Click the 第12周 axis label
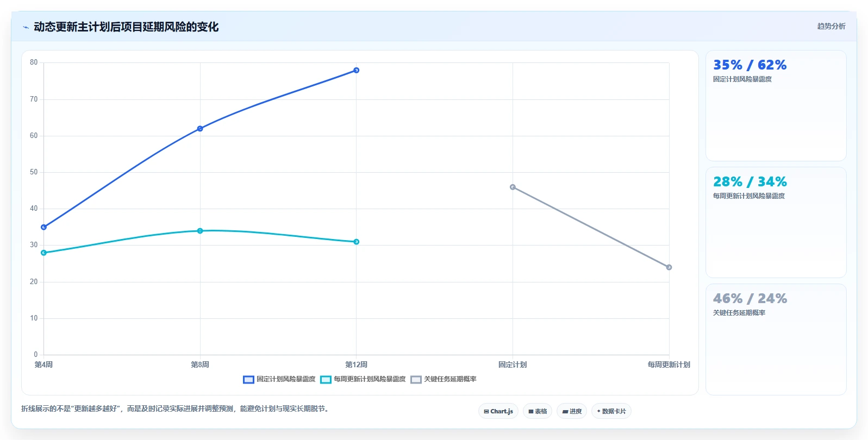Image resolution: width=868 pixels, height=440 pixels. pyautogui.click(x=357, y=364)
